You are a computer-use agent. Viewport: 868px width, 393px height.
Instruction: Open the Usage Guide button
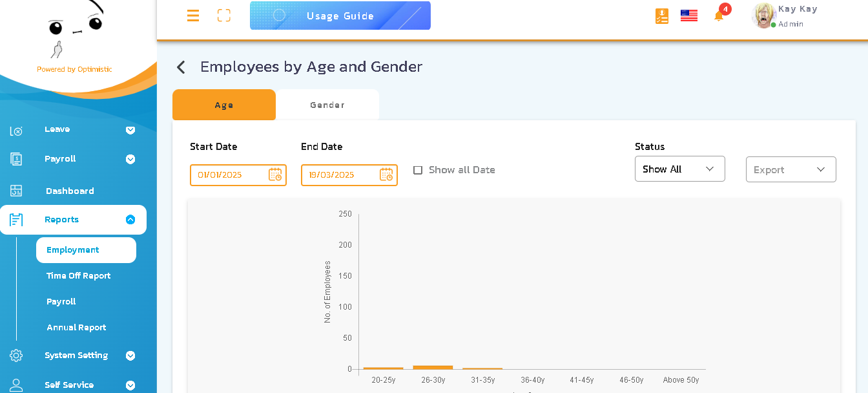[340, 16]
